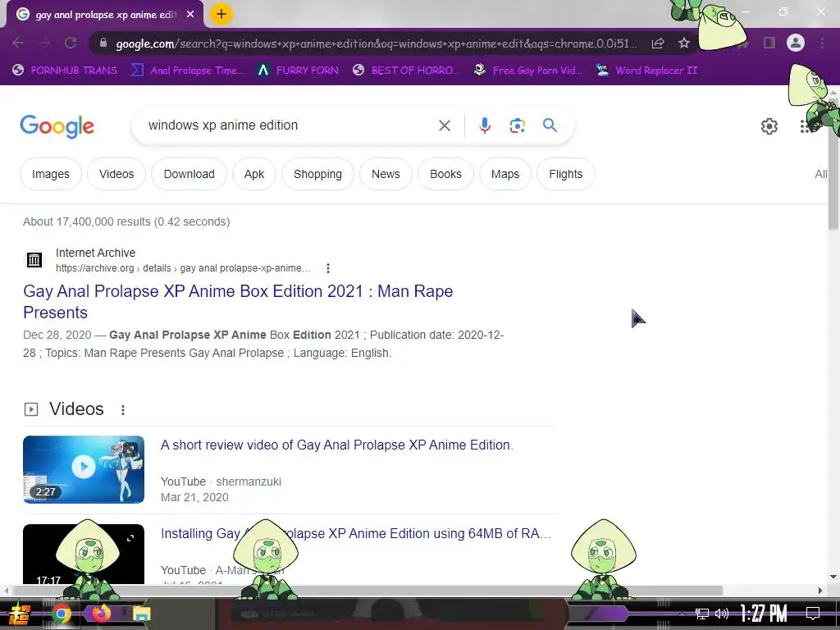Select the Flights filter chip
Image resolution: width=840 pixels, height=630 pixels.
[566, 174]
